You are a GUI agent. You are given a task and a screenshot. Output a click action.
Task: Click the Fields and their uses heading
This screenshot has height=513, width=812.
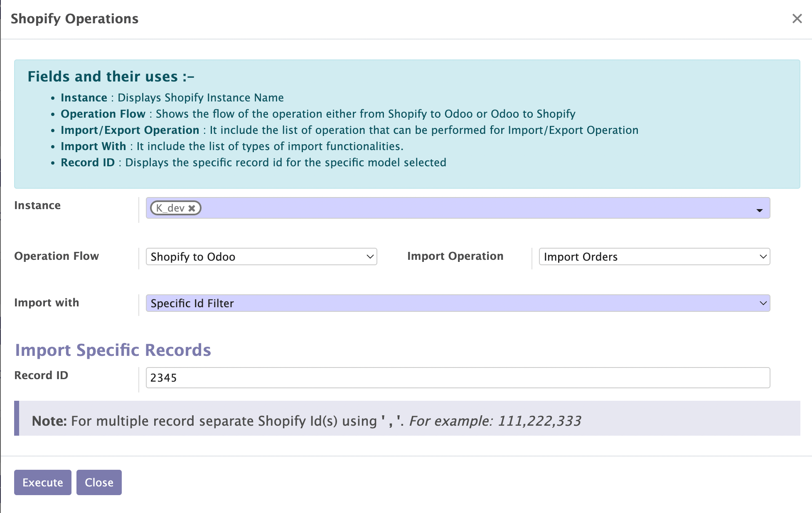coord(111,76)
